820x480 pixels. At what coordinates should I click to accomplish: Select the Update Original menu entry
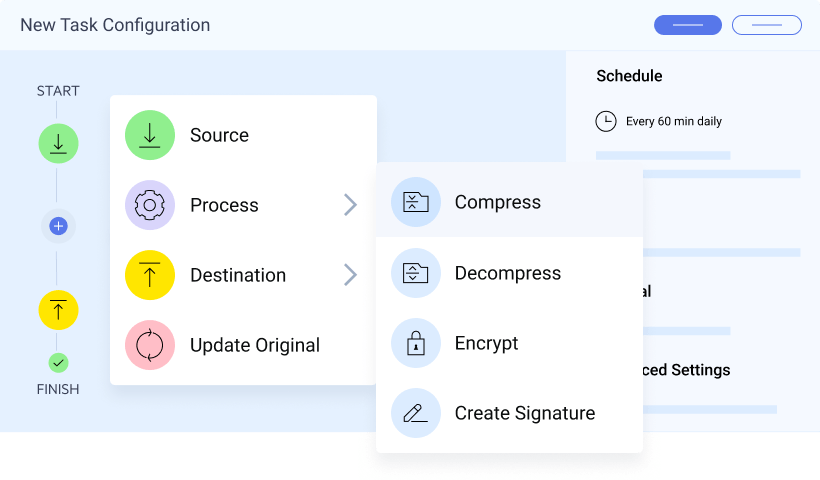[x=255, y=345]
